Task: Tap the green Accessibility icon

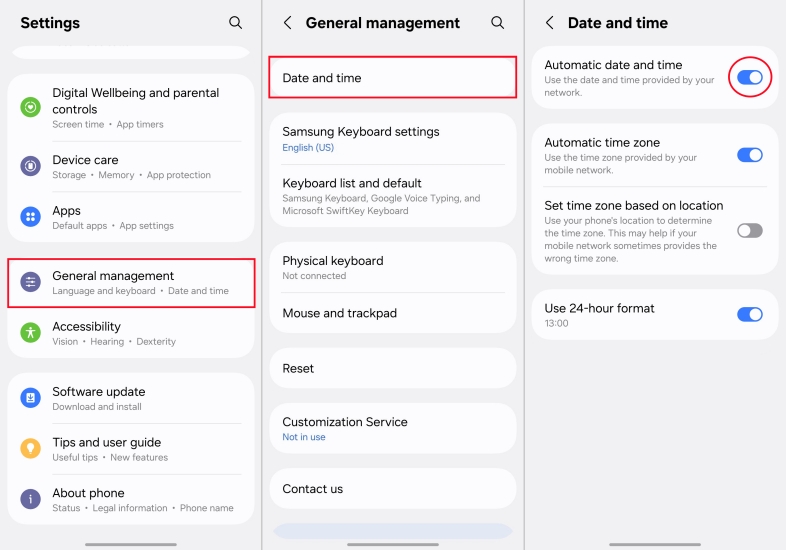Action: 31,332
